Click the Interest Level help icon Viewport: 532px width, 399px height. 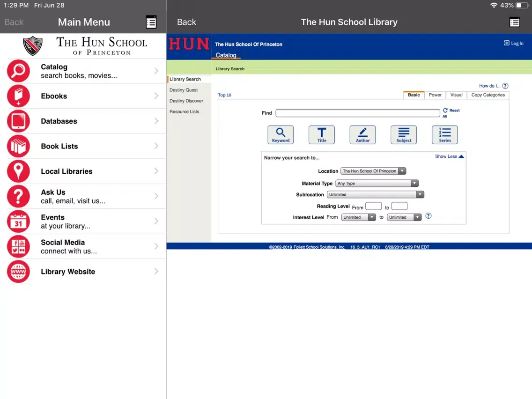coord(429,216)
